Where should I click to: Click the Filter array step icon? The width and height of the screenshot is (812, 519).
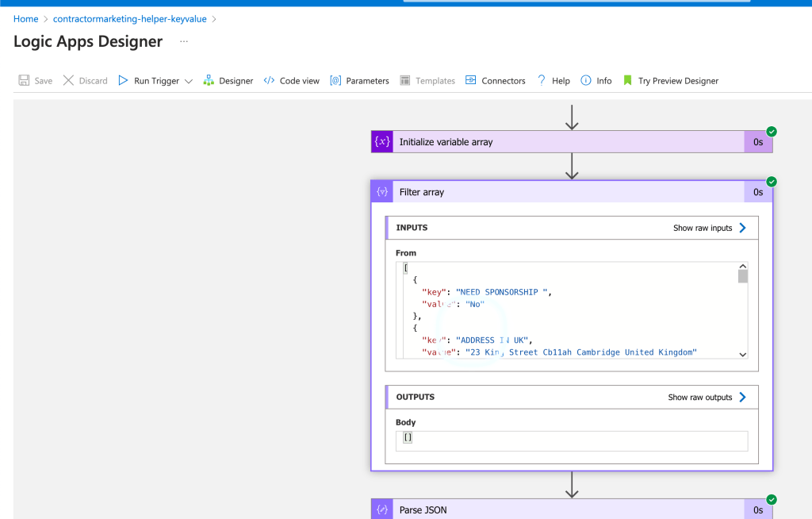tap(382, 192)
